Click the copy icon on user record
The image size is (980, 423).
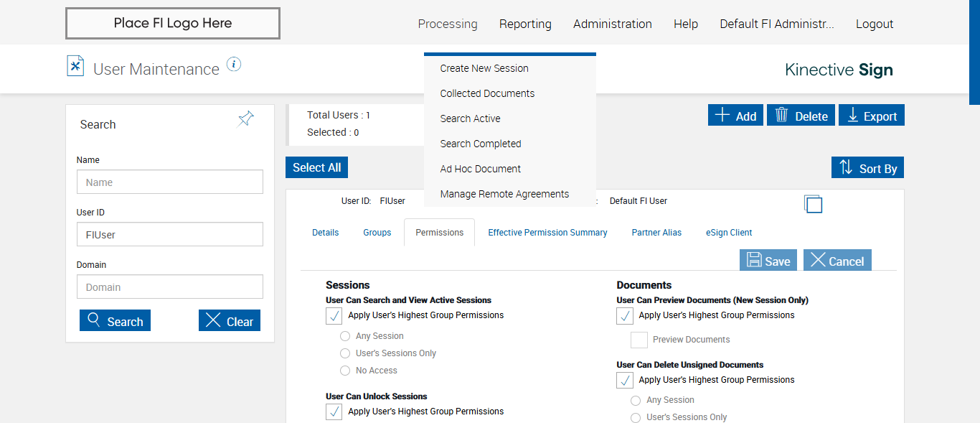813,204
